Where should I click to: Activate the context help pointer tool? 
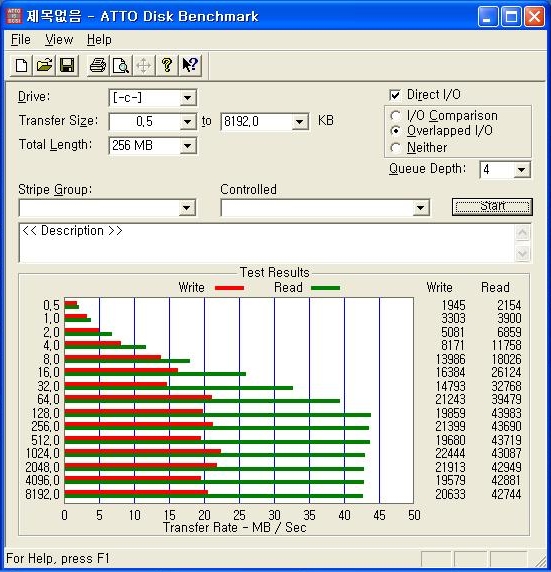coord(190,66)
